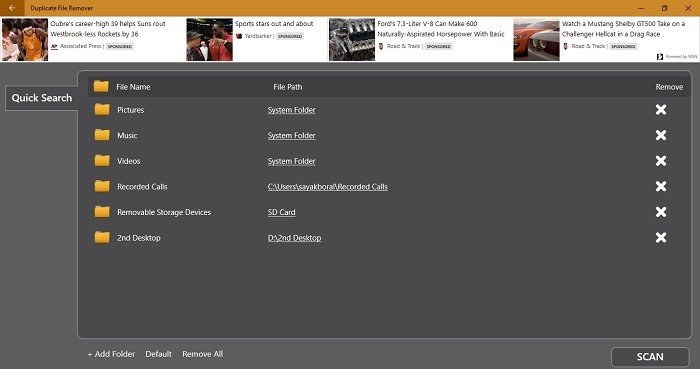Click the Removable Storage Devices folder icon
This screenshot has width=700, height=369.
tap(102, 211)
